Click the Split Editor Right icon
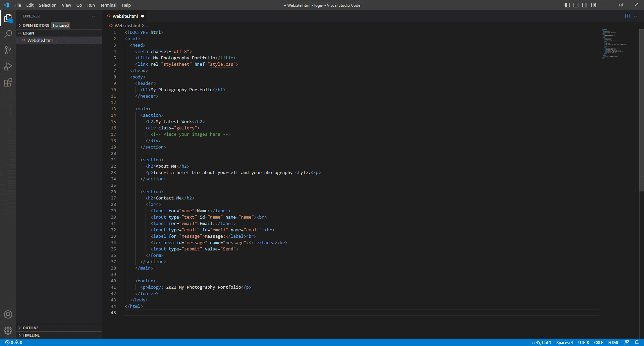Screen dimensions: 644x346 coord(628,16)
